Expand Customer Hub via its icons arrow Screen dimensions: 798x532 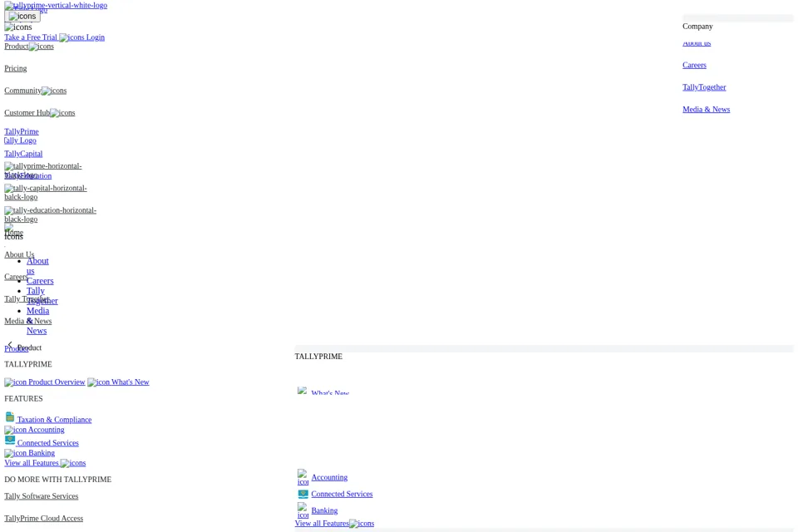(62, 113)
